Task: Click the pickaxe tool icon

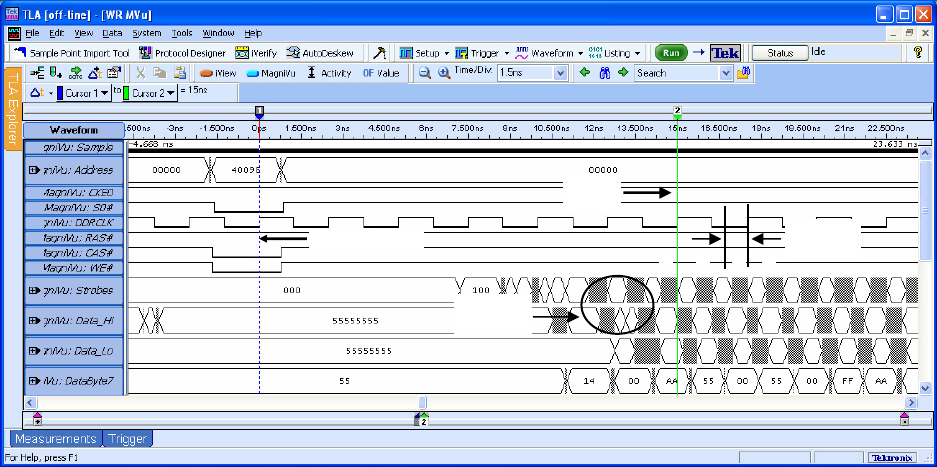Action: click(x=379, y=53)
